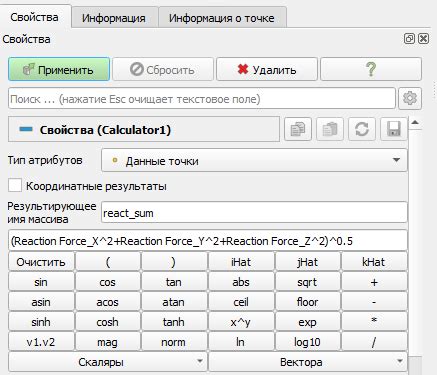Image resolution: width=437 pixels, height=375 pixels.
Task: Open the Информация о точке tab
Action: point(222,18)
